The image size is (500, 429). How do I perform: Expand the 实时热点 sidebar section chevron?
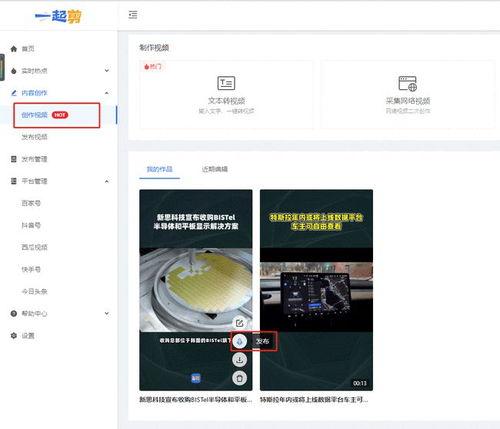click(x=107, y=70)
